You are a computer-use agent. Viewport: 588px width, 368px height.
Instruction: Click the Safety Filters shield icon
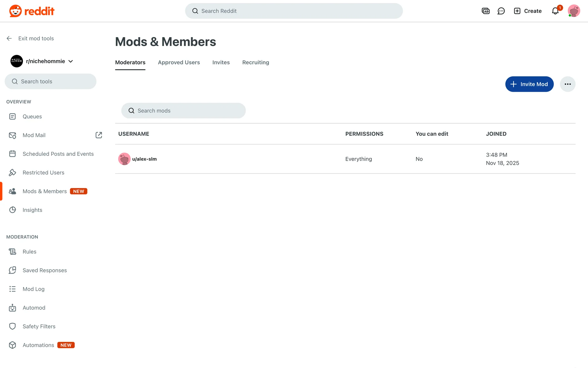point(13,327)
